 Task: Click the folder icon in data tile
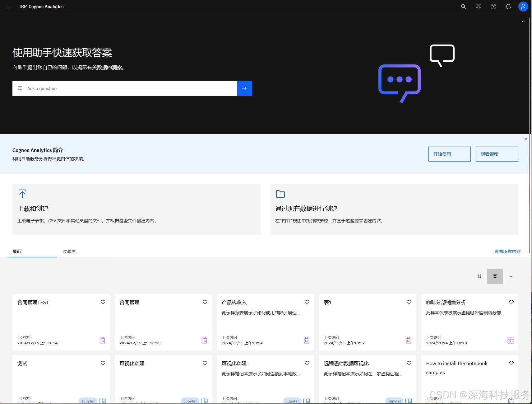click(280, 194)
